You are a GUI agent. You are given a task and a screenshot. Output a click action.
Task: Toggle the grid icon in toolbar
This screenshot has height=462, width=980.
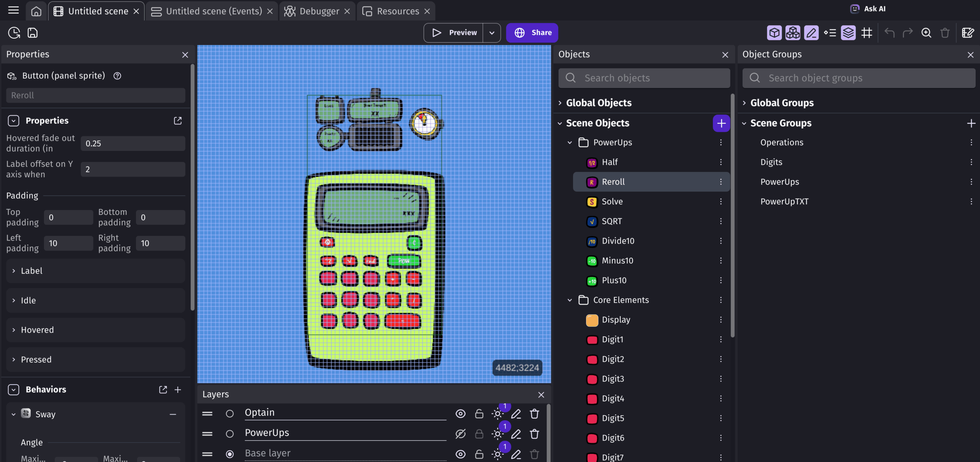pyautogui.click(x=866, y=33)
